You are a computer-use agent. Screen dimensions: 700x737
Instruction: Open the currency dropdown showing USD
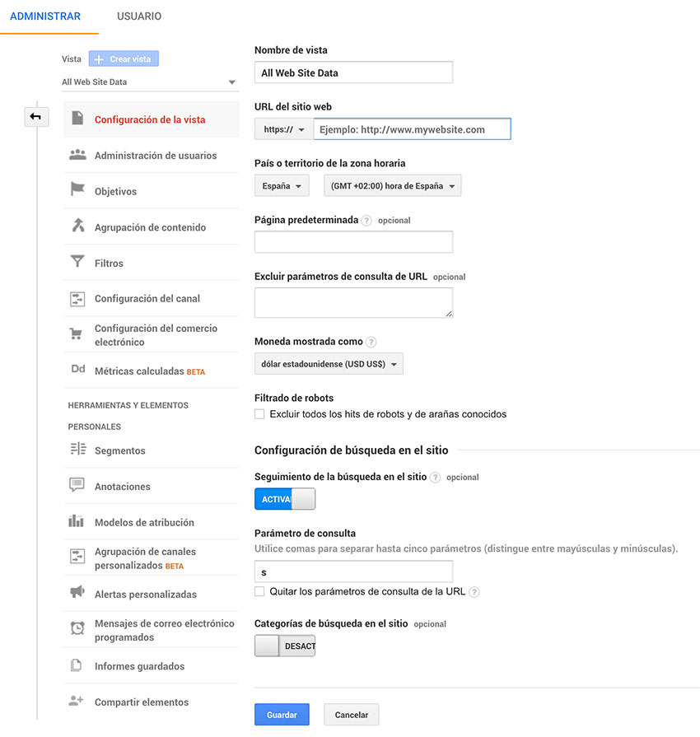click(x=329, y=364)
